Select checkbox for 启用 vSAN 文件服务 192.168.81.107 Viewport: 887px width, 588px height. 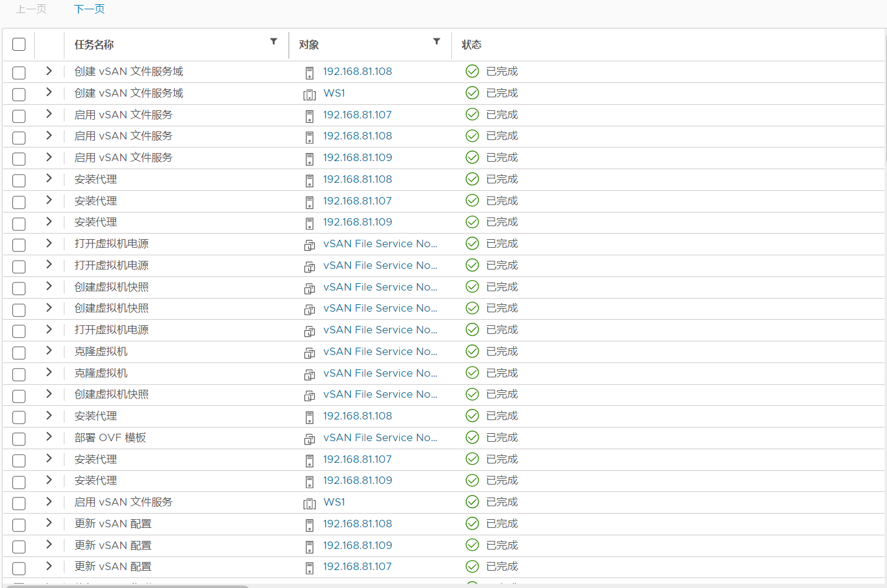[x=19, y=116]
